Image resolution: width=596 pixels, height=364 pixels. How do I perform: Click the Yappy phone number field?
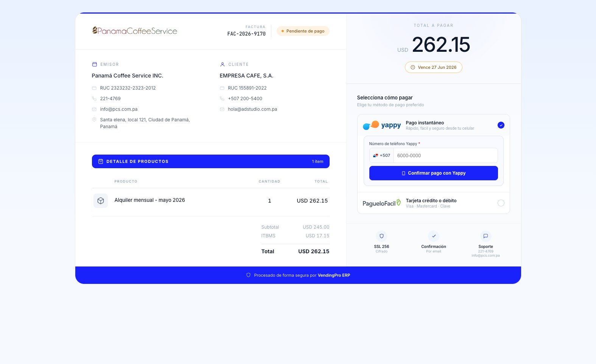tap(446, 155)
